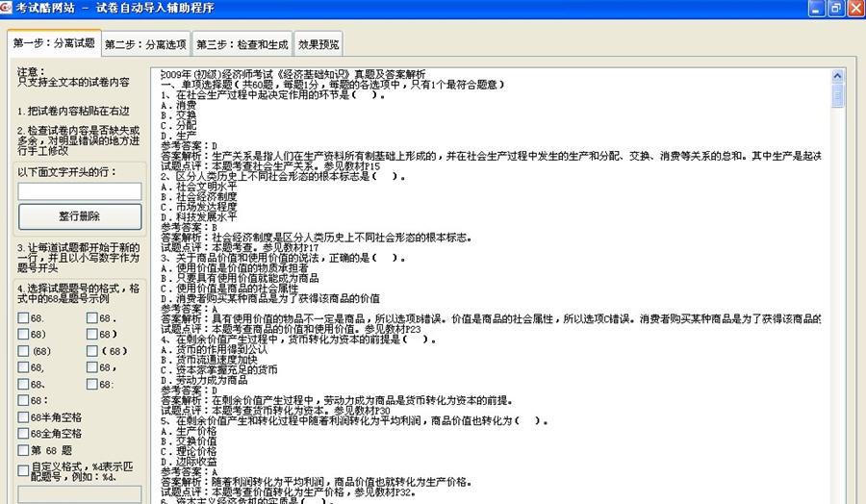Click question line '5、在剩余价值产生和转化过程中'
This screenshot has width=866, height=504.
coord(354,420)
